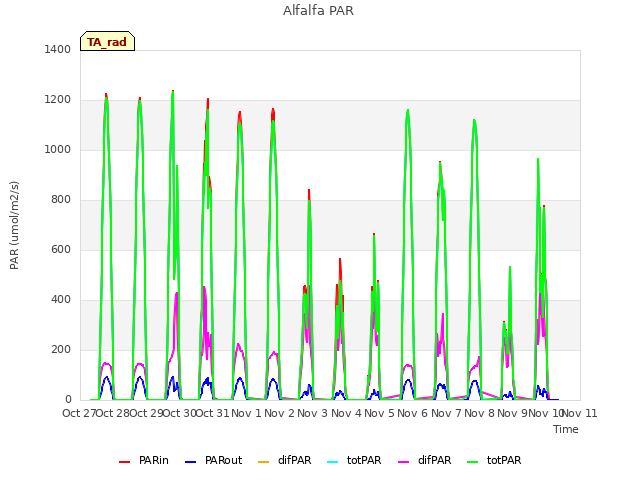Toggle the PARin series legend label
Image resolution: width=640 pixels, height=480 pixels.
[153, 460]
